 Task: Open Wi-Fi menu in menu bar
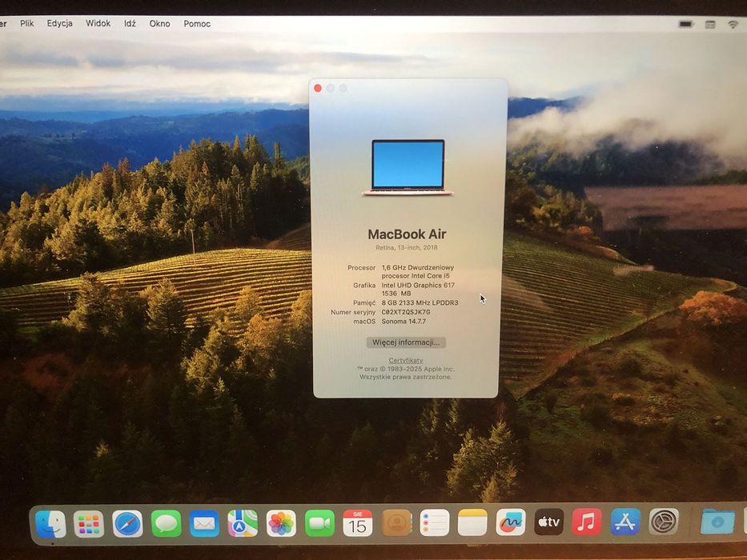[x=733, y=25]
